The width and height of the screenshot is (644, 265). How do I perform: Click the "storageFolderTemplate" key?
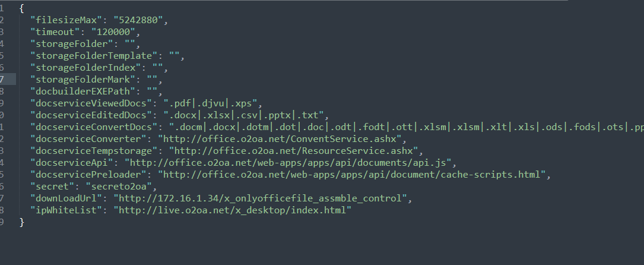click(94, 56)
